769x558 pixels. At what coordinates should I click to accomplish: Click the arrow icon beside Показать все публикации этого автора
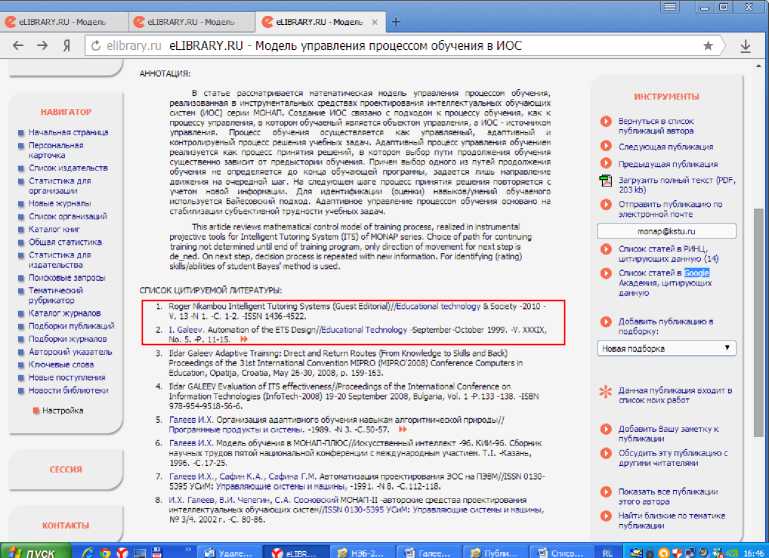click(x=606, y=492)
